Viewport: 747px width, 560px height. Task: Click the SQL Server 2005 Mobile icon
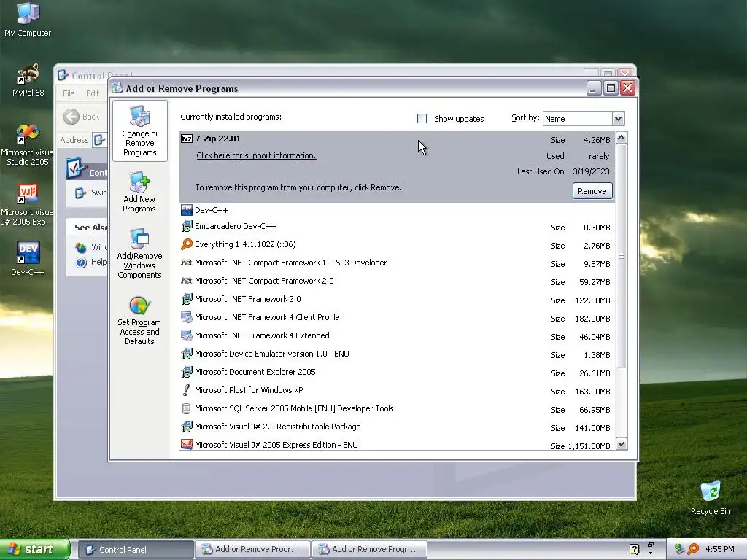[x=187, y=408]
